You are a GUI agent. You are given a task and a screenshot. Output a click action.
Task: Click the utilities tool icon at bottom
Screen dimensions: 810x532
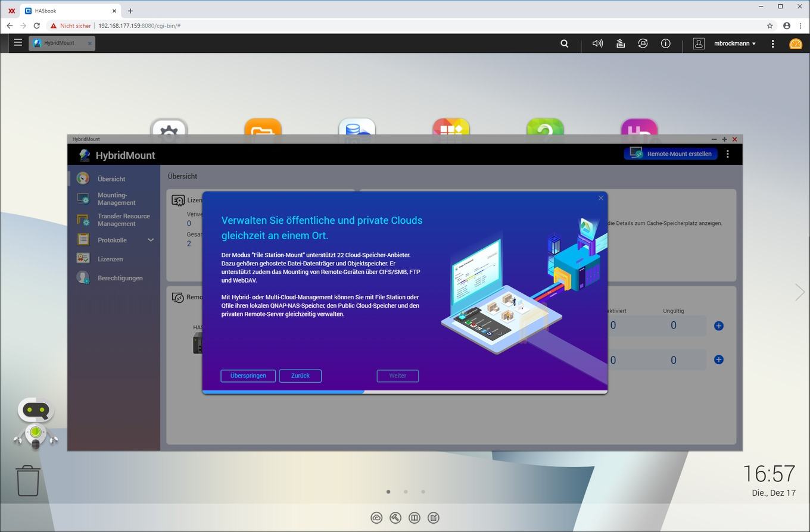pos(395,518)
